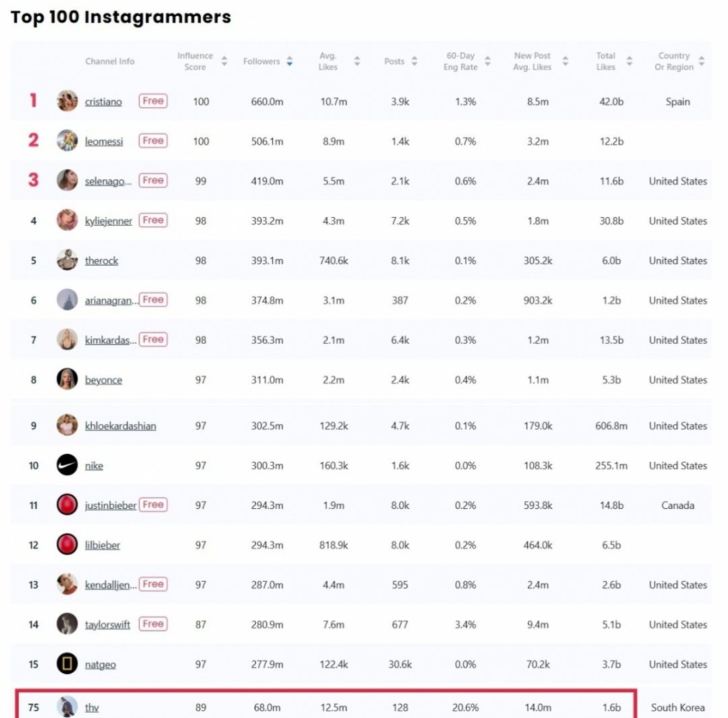
Task: Sort by Influence Score arrows
Action: coord(224,61)
